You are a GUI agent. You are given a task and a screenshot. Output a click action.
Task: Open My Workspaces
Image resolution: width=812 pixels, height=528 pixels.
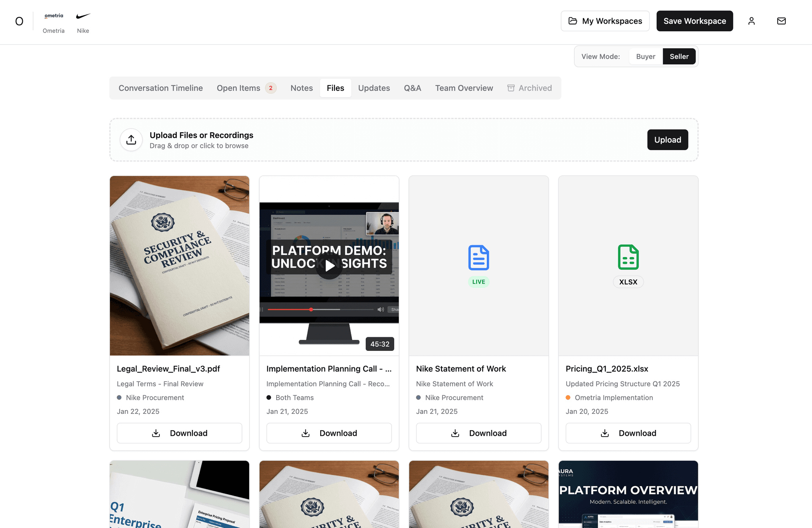coord(605,21)
